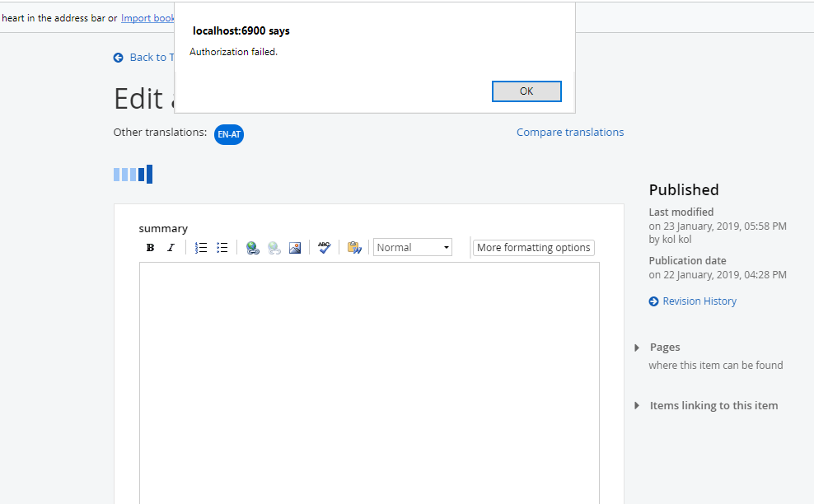Click the 'Published' status heading

coord(684,190)
